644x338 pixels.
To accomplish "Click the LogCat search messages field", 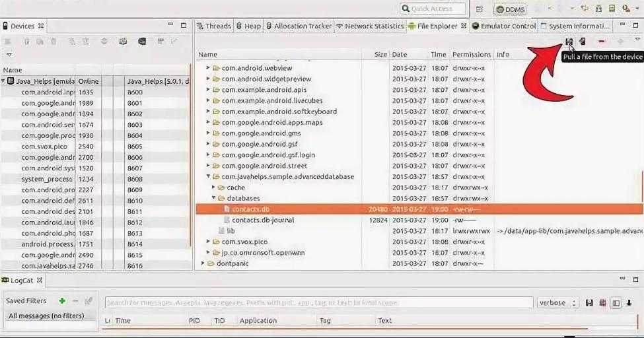I will click(x=318, y=303).
